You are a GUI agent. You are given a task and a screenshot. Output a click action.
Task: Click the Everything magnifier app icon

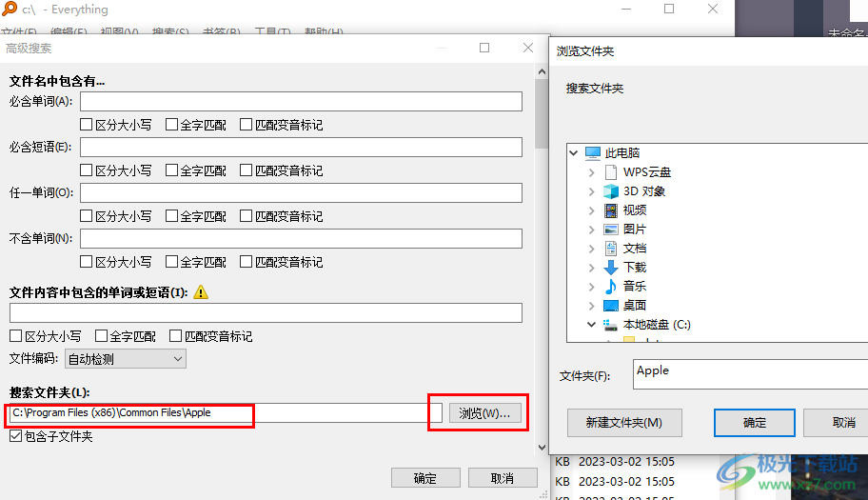point(10,9)
